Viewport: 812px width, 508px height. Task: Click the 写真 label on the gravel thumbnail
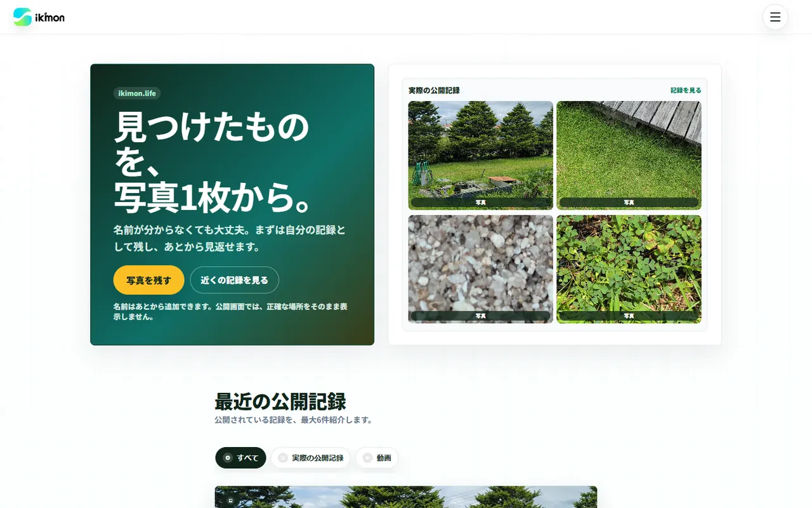click(x=481, y=316)
